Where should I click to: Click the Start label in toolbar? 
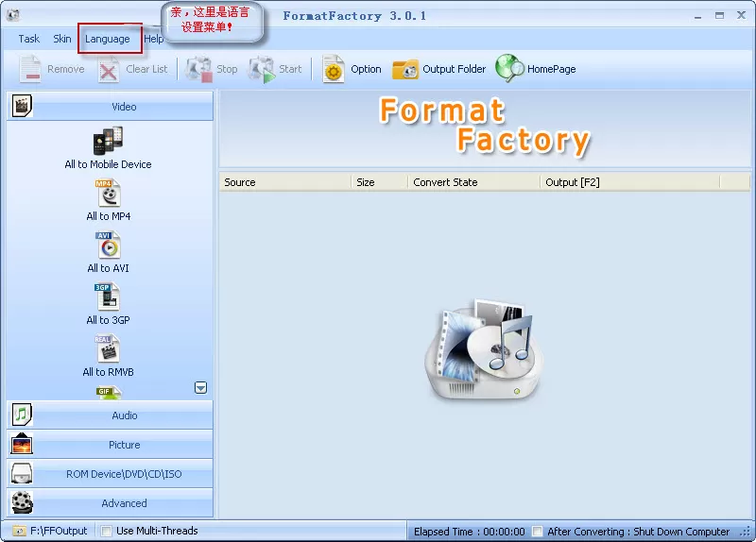(x=290, y=69)
